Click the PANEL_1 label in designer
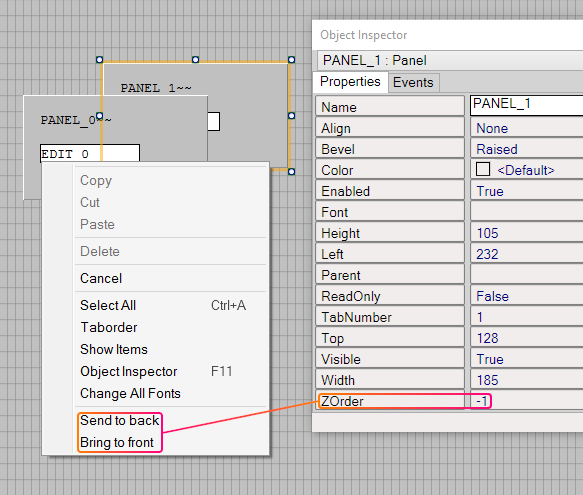 (x=156, y=88)
